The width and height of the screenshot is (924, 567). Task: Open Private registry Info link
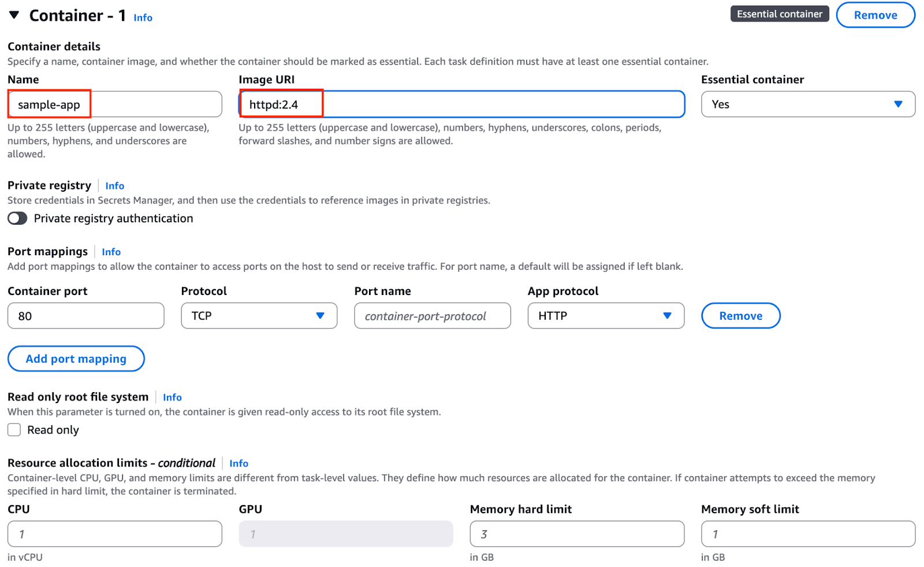(x=114, y=186)
